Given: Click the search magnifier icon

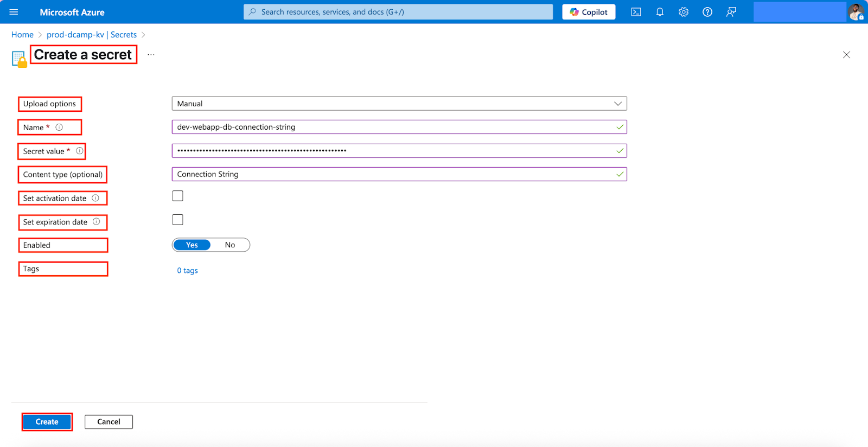Looking at the screenshot, I should coord(252,12).
